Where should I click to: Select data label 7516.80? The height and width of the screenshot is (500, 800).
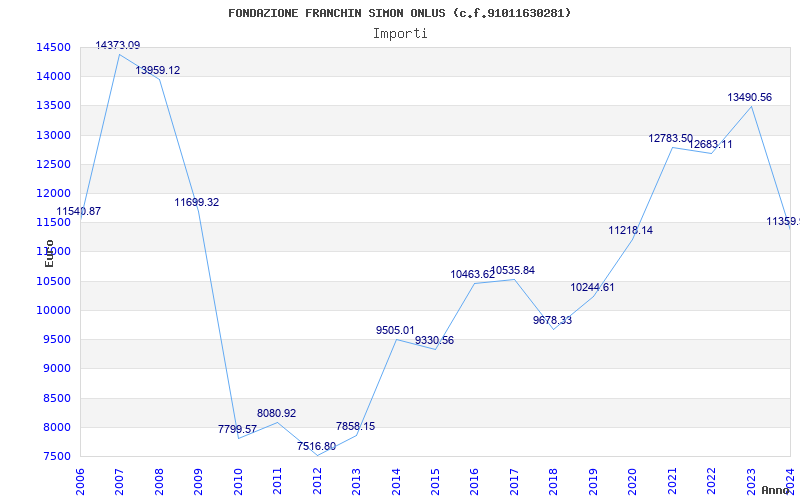click(x=316, y=446)
